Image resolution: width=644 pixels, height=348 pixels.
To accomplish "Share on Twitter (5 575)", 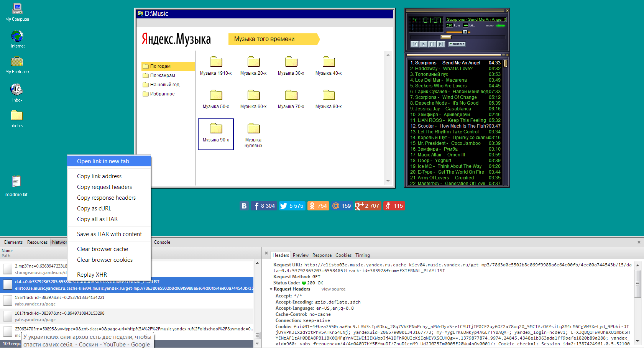I will pyautogui.click(x=292, y=206).
